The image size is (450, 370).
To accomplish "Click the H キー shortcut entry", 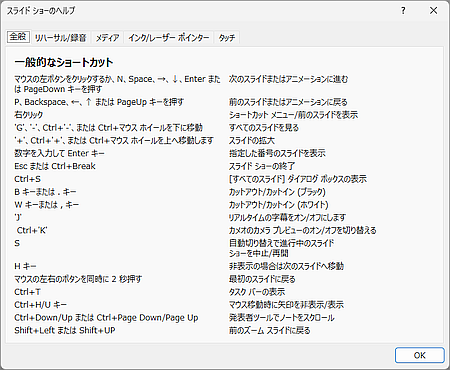I will tap(25, 266).
